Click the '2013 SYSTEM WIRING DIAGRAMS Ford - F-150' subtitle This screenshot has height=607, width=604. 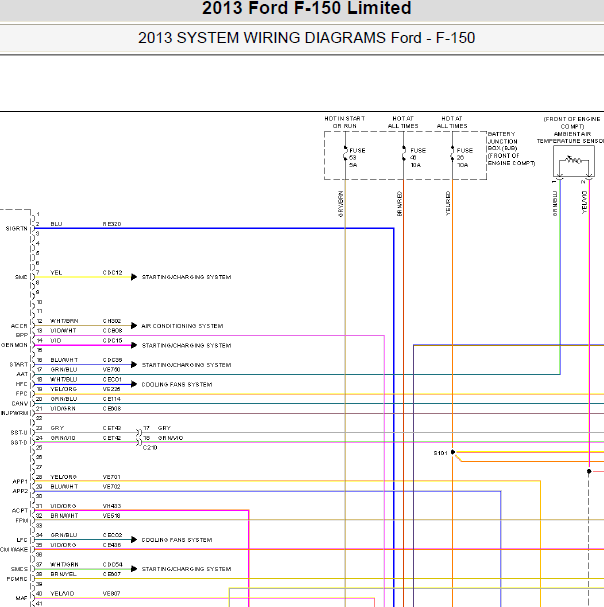(306, 38)
